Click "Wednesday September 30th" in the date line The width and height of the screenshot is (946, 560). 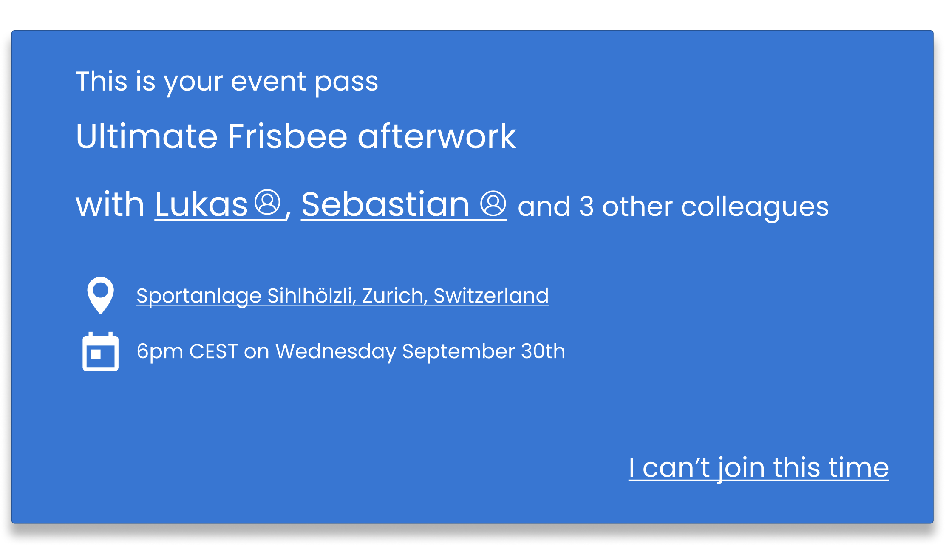pyautogui.click(x=420, y=351)
